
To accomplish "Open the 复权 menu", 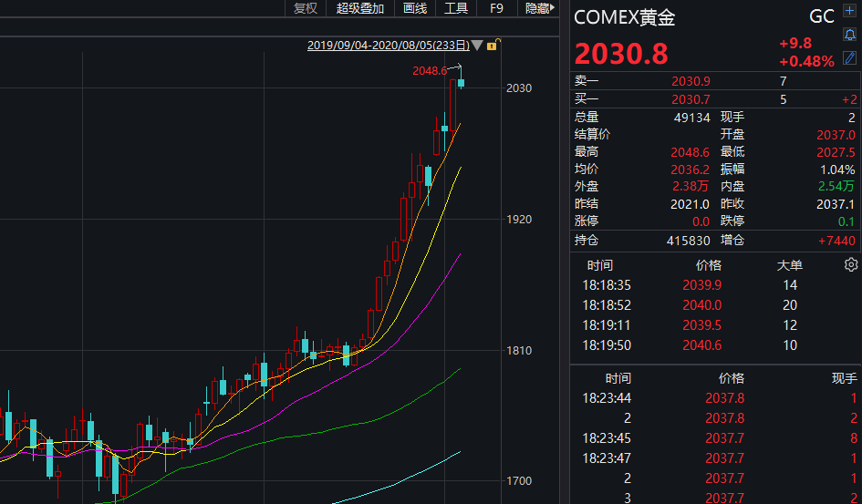I will pos(305,8).
